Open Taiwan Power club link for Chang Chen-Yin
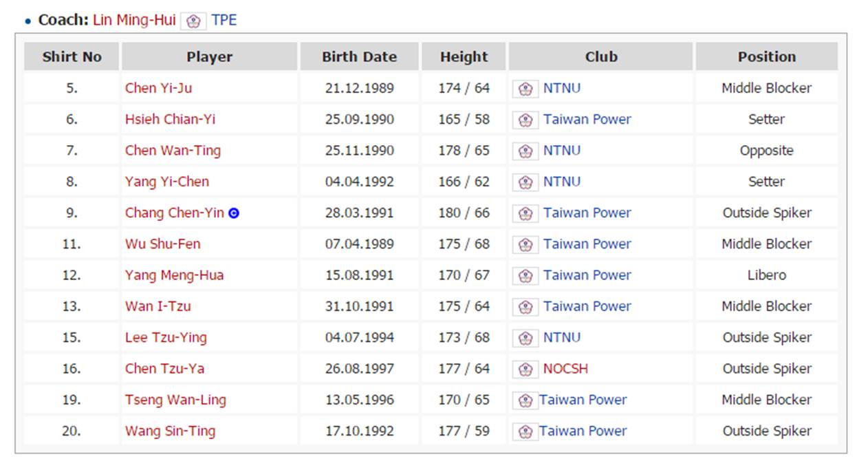868x470 pixels. click(587, 213)
